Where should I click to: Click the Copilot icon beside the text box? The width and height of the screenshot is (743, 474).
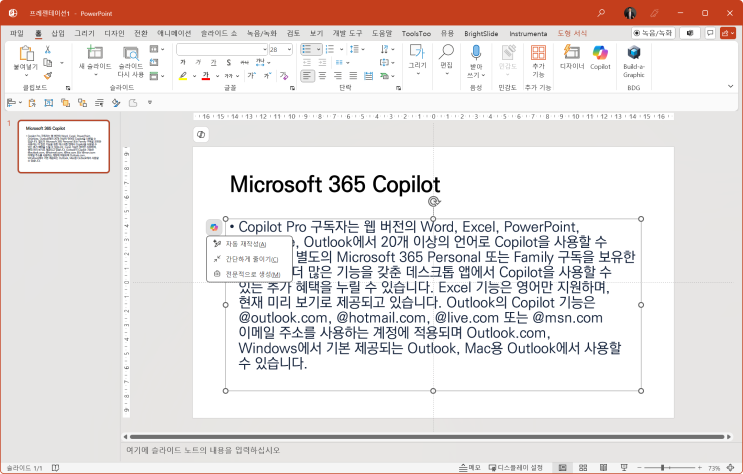pos(214,228)
